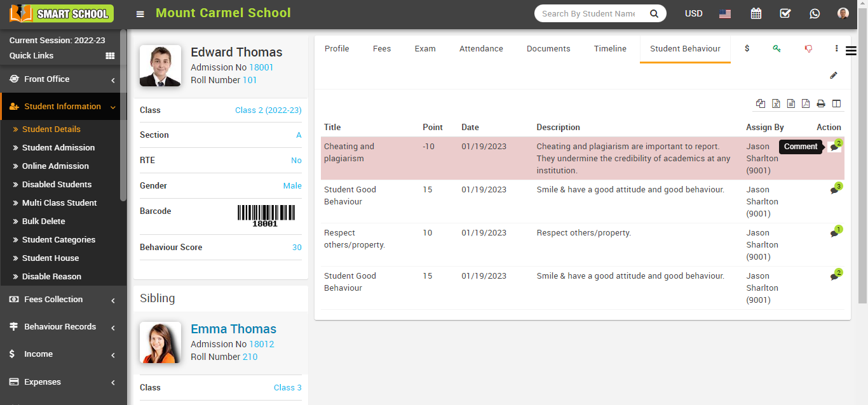
Task: Open the calendar icon in header
Action: [756, 13]
